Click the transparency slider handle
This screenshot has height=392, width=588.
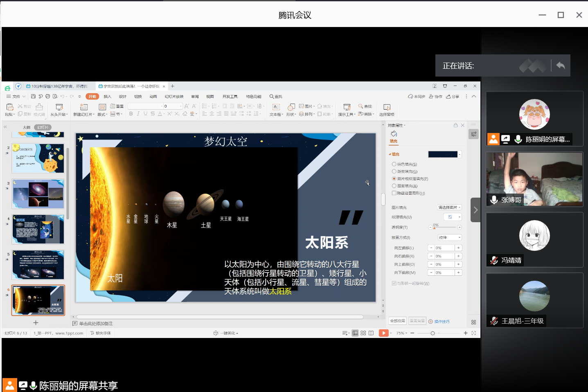click(434, 228)
